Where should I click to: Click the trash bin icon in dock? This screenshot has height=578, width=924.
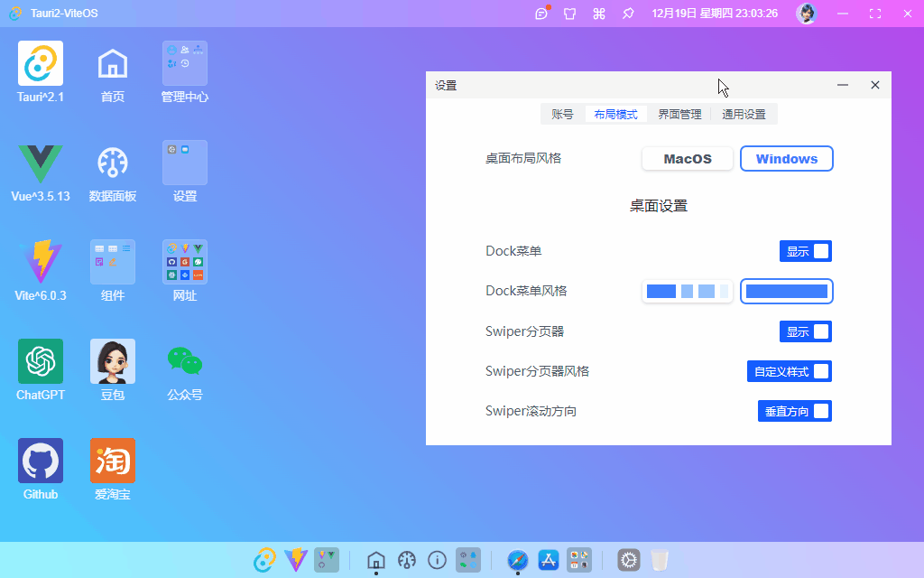tap(660, 561)
